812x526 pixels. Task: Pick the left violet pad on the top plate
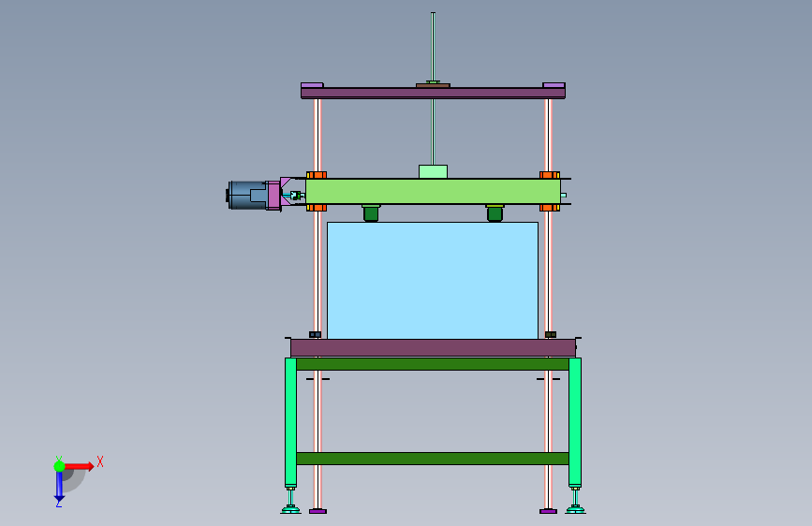312,85
